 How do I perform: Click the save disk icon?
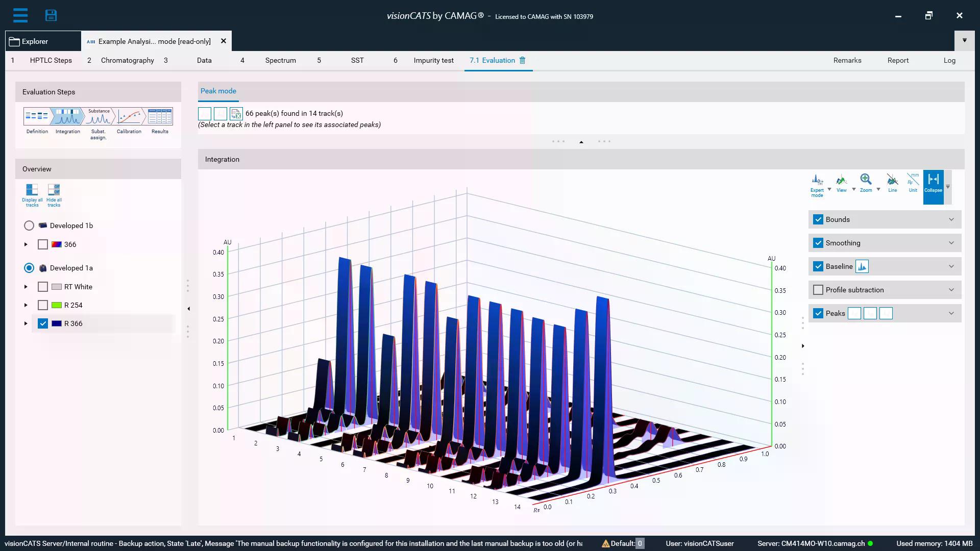click(51, 15)
